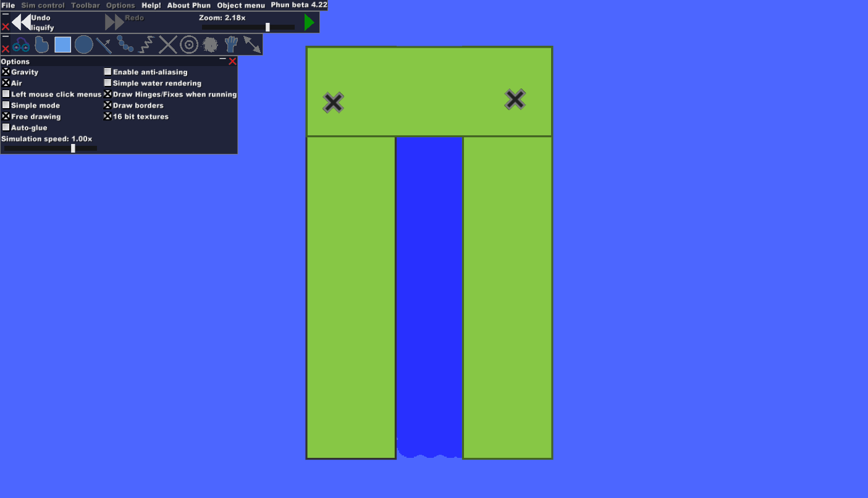Select the top green horizontal box
Image resolution: width=868 pixels, height=498 pixels.
pos(429,91)
